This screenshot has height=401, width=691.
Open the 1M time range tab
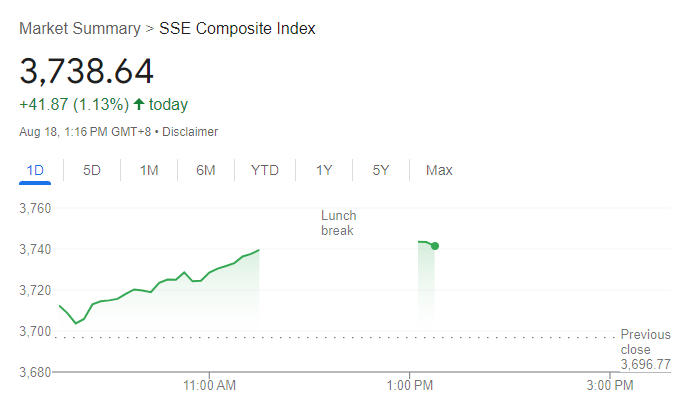(149, 170)
